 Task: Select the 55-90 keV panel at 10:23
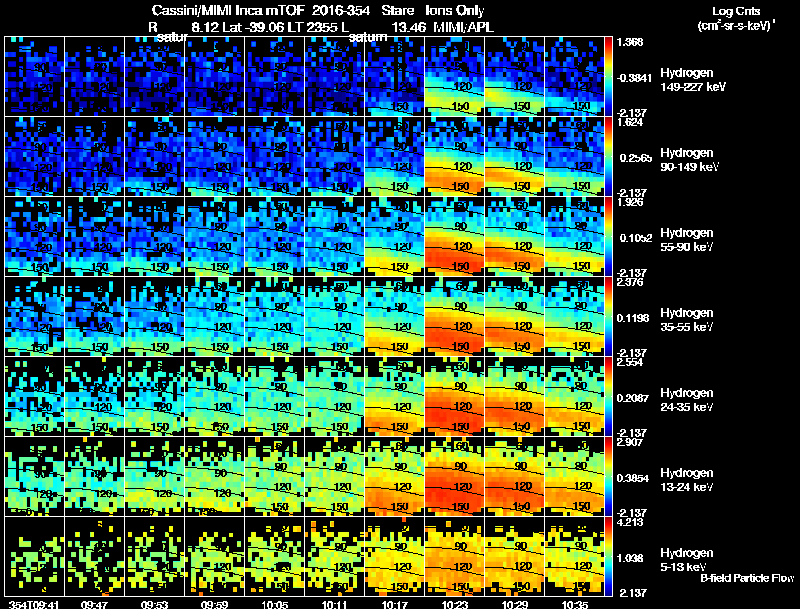click(x=454, y=237)
